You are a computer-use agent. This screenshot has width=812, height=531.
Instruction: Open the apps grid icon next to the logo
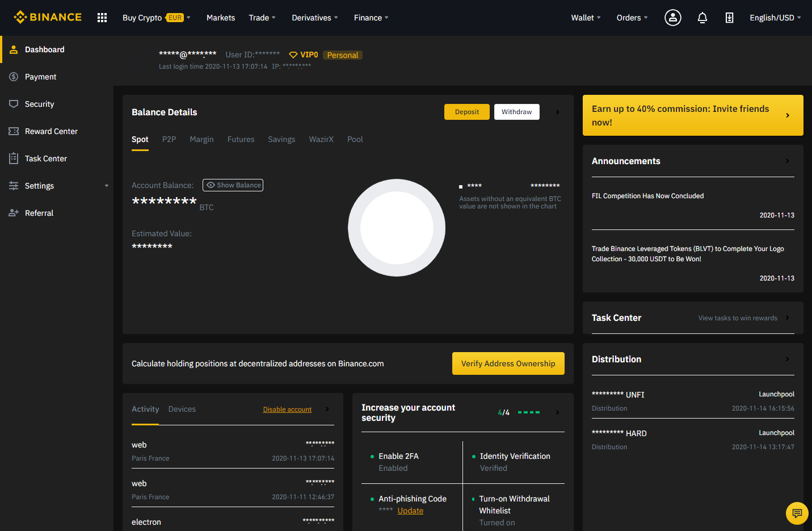point(102,18)
